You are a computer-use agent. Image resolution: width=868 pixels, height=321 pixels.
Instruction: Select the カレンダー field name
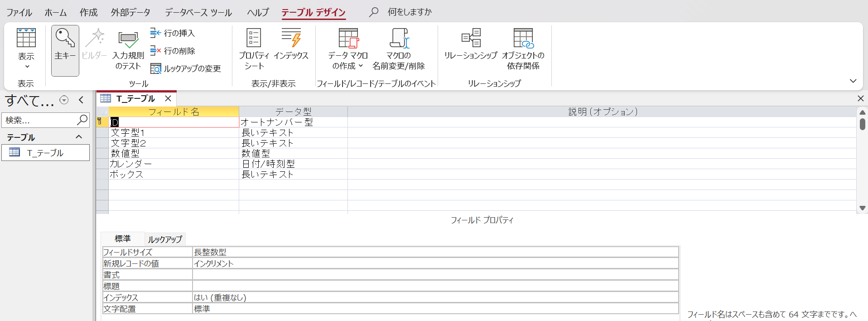(x=174, y=164)
